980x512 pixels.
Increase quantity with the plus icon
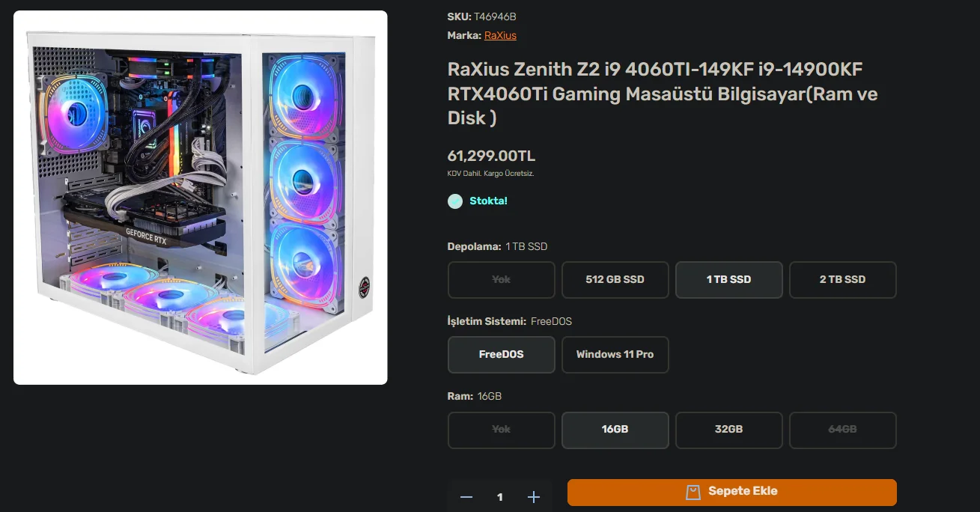click(534, 497)
